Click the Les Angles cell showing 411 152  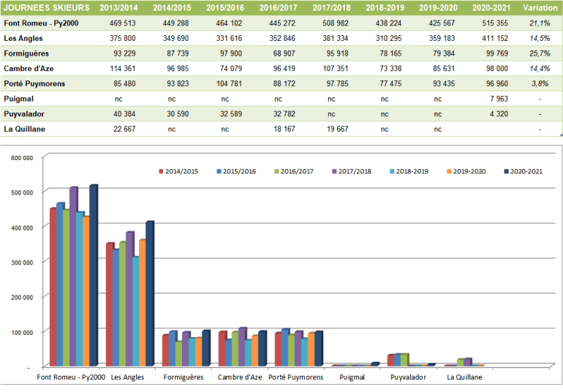point(491,38)
